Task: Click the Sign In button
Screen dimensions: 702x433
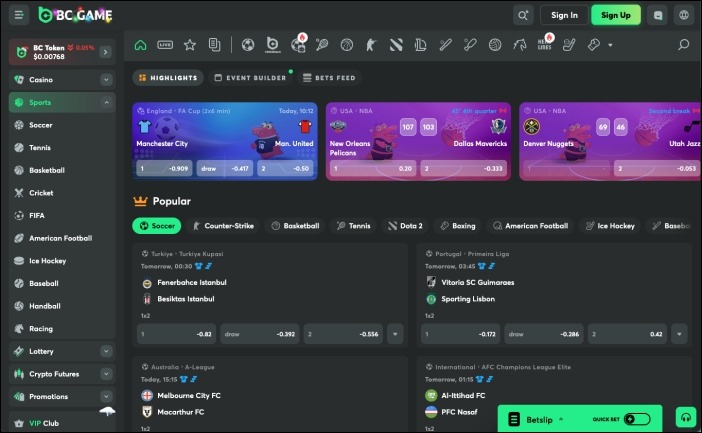Action: 564,15
